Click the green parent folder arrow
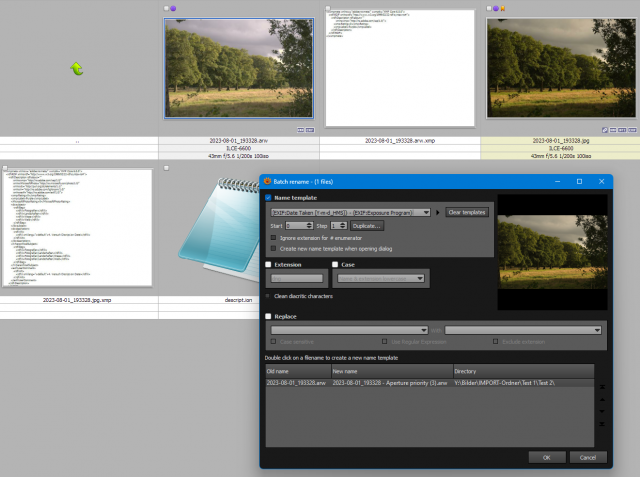The width and height of the screenshot is (640, 477). point(77,69)
